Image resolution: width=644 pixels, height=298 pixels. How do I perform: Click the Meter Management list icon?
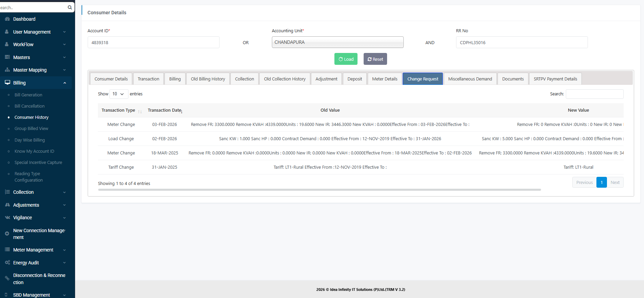(x=7, y=250)
